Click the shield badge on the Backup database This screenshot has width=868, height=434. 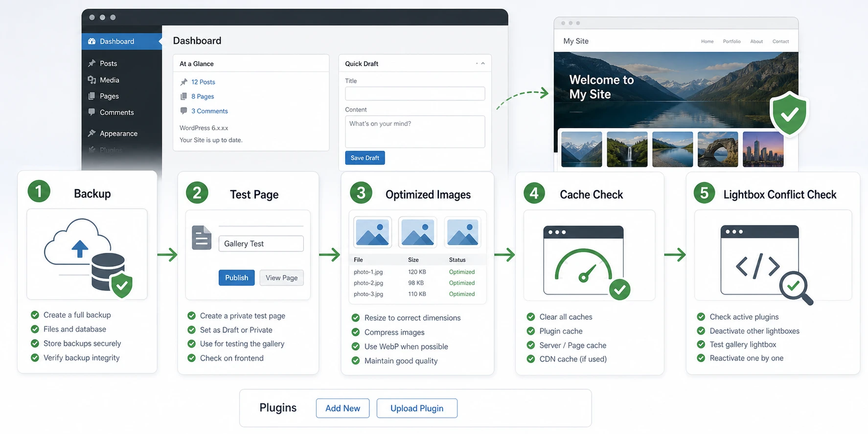click(x=122, y=285)
